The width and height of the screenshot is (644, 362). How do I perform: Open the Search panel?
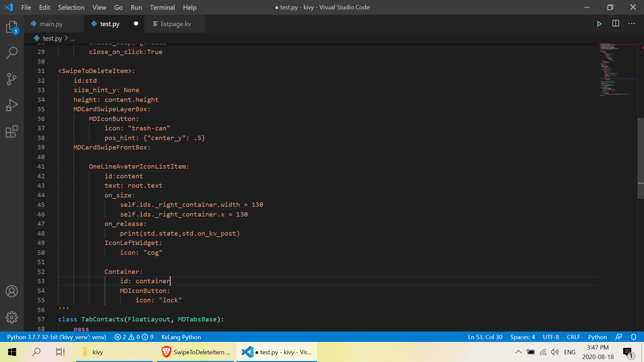click(x=12, y=53)
